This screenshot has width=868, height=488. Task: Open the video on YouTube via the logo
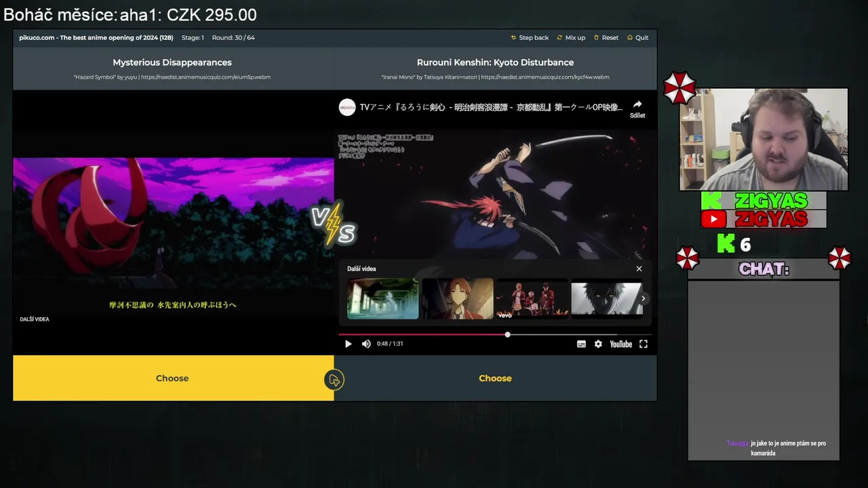pos(620,344)
